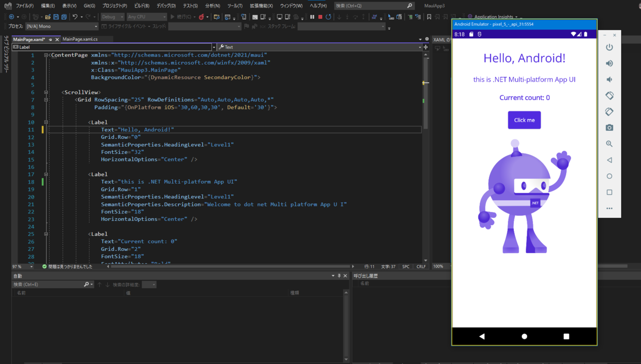Screen dimensions: 641x364
Task: Click the Navigate Backward arrow icon
Action: pyautogui.click(x=11, y=17)
